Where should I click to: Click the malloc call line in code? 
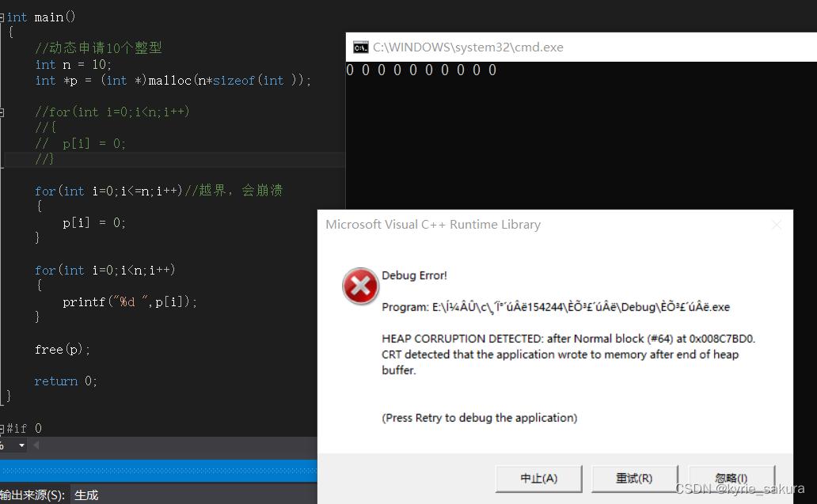173,81
